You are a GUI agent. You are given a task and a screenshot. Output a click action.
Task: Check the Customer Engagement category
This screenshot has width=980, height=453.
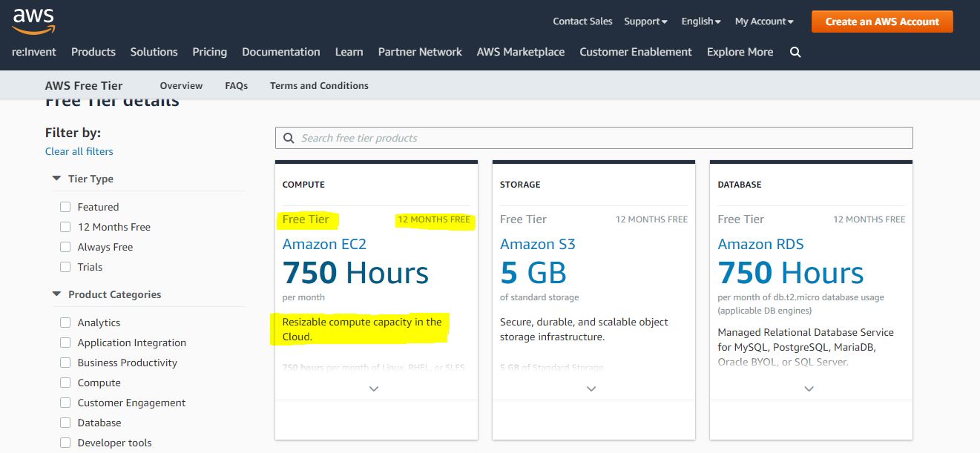(x=65, y=403)
